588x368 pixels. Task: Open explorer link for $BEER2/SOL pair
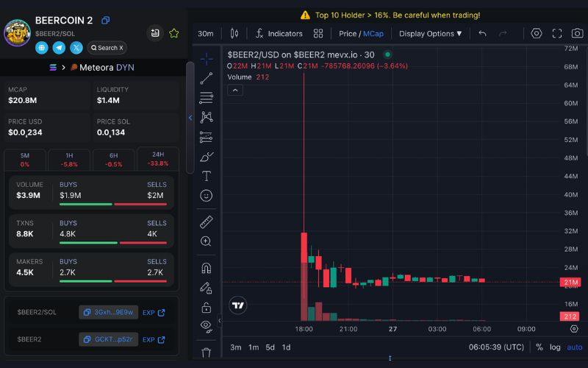(x=154, y=312)
